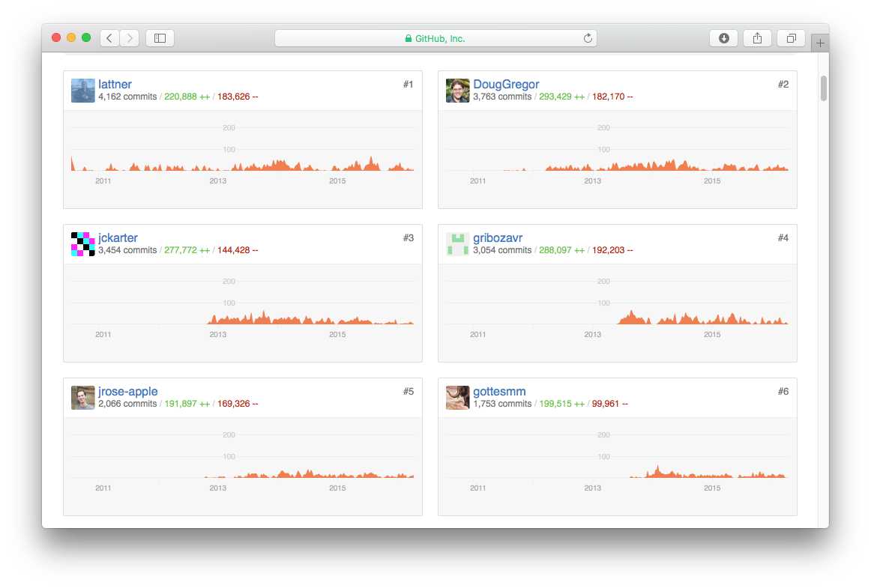Show all tabs overview button

pos(791,38)
